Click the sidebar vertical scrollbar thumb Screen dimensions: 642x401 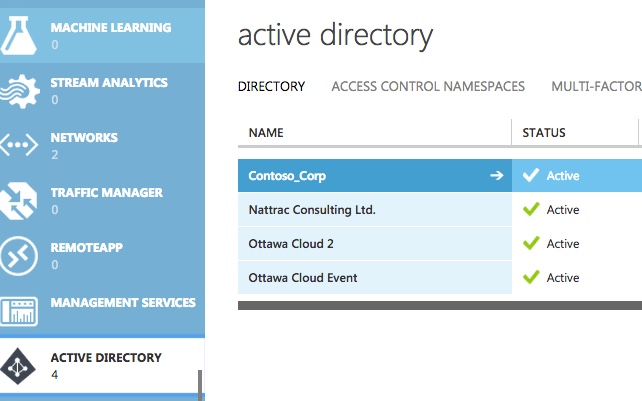coord(200,385)
